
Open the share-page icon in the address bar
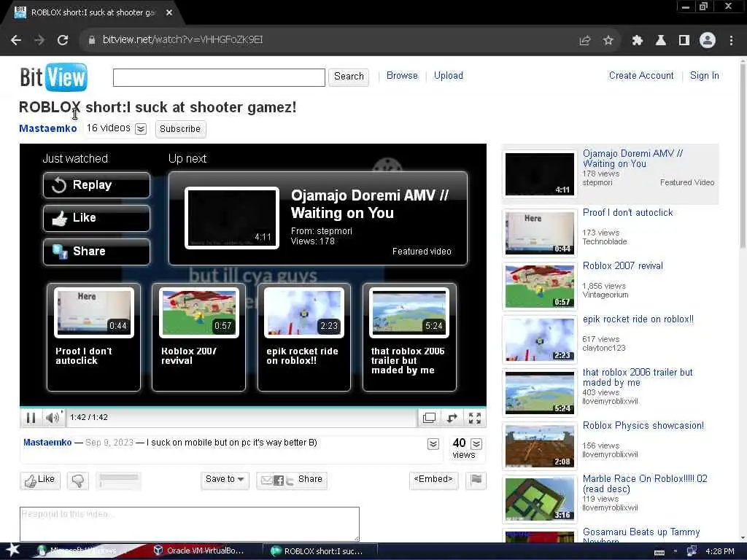[x=584, y=41]
